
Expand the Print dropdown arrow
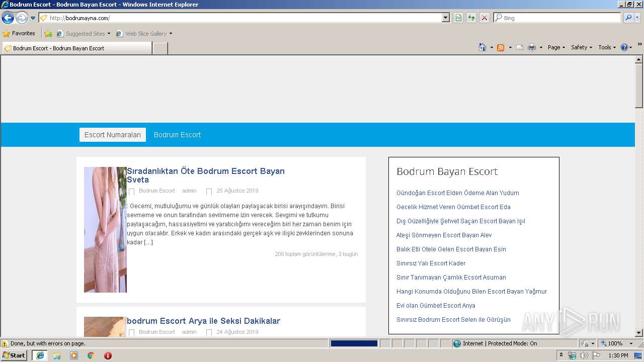pos(541,47)
